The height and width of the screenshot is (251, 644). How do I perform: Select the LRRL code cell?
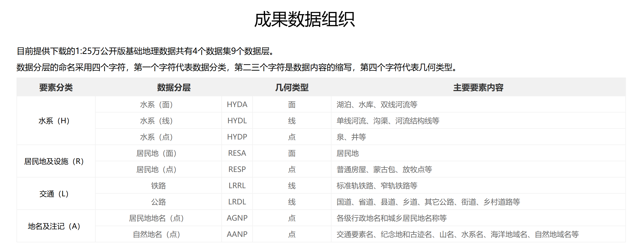237,186
